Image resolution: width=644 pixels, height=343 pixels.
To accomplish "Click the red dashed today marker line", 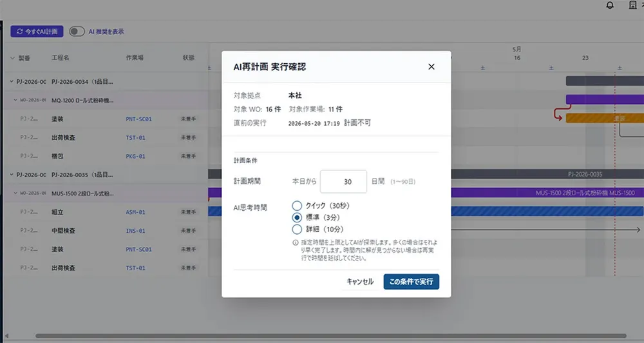I will click(x=615, y=173).
